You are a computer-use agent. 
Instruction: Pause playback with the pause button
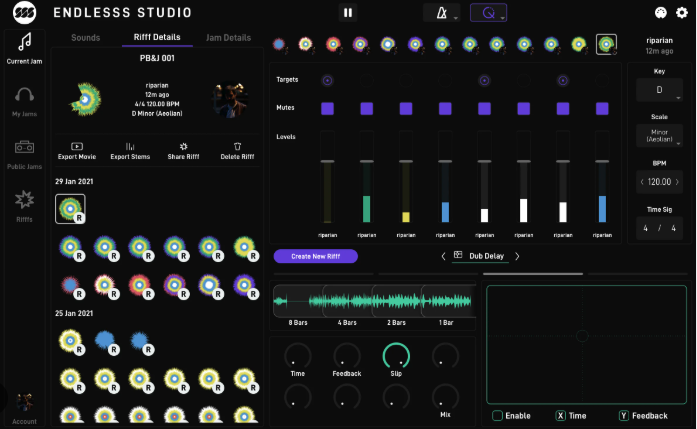click(x=348, y=12)
